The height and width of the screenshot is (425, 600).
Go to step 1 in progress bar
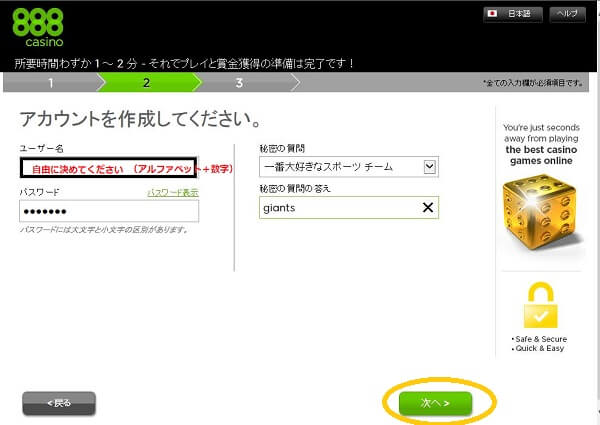(54, 83)
